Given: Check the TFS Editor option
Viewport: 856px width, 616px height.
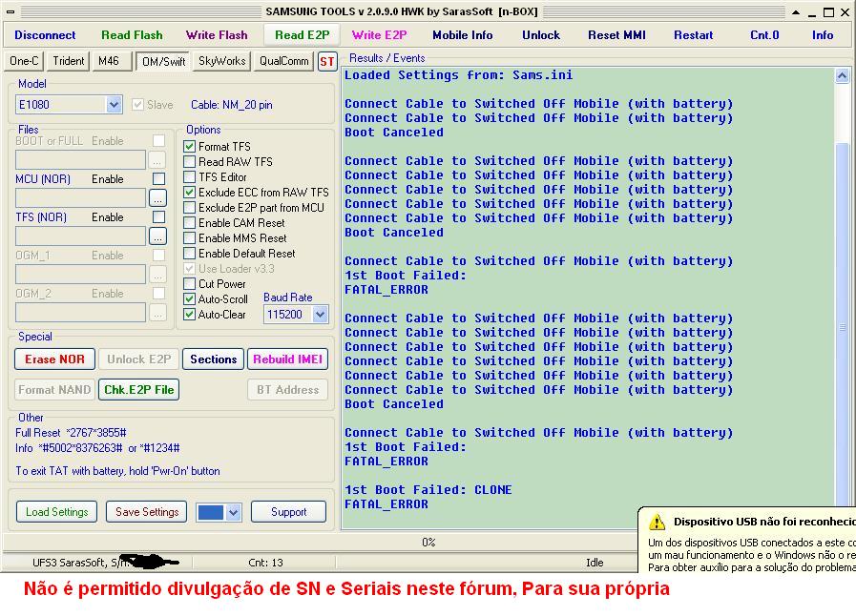Looking at the screenshot, I should coord(190,176).
